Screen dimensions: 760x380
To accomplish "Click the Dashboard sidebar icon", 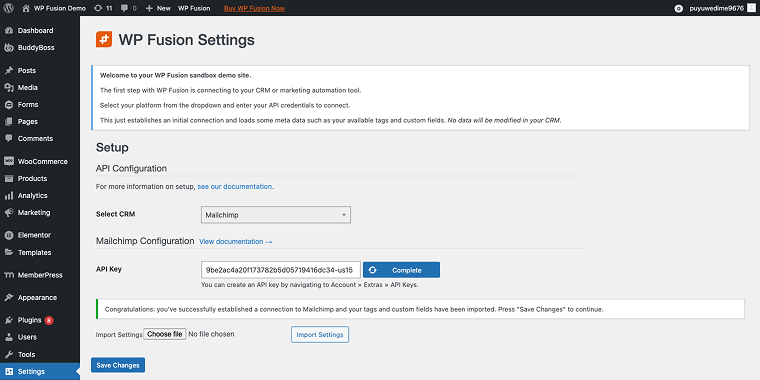I will pos(9,31).
